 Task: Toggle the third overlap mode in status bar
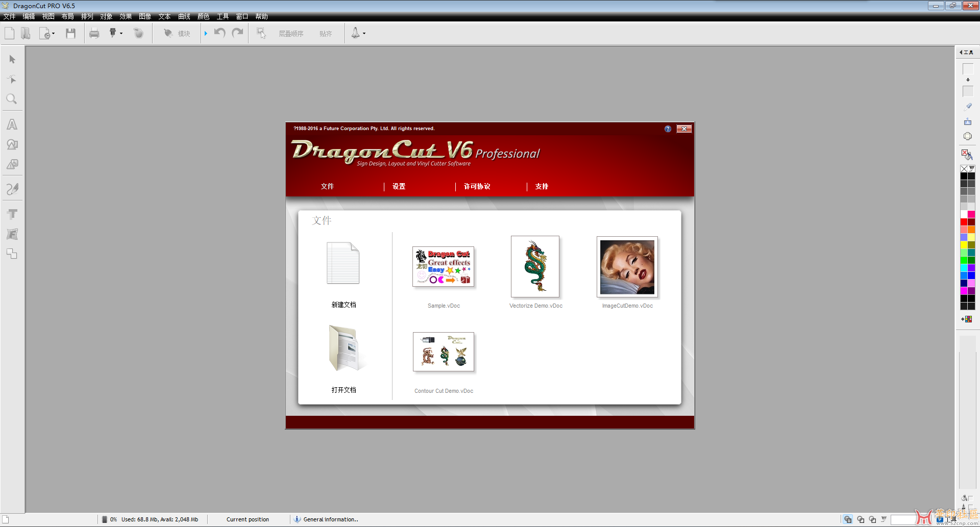coord(872,519)
